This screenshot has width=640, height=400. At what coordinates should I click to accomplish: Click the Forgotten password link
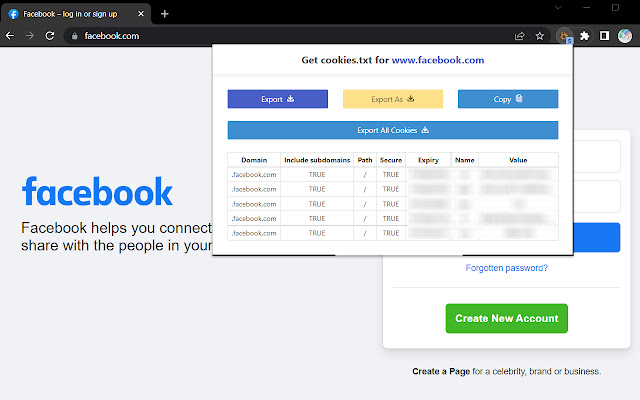click(x=507, y=268)
